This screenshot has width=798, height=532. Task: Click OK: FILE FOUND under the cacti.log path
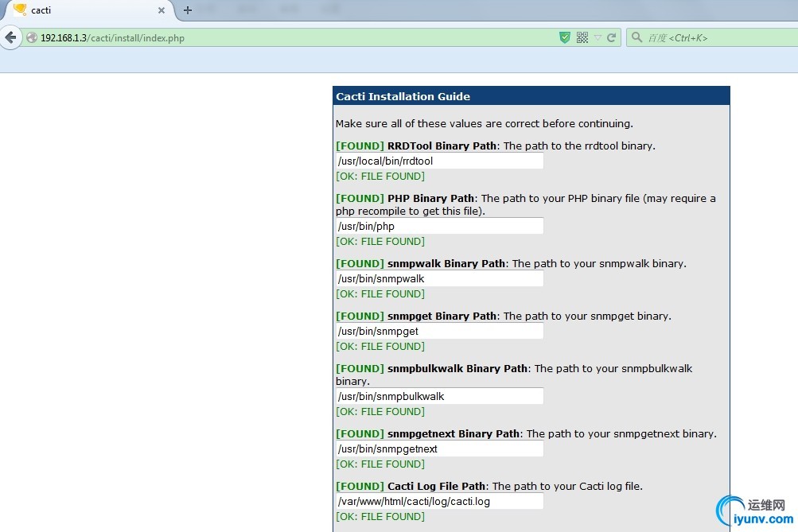point(380,516)
